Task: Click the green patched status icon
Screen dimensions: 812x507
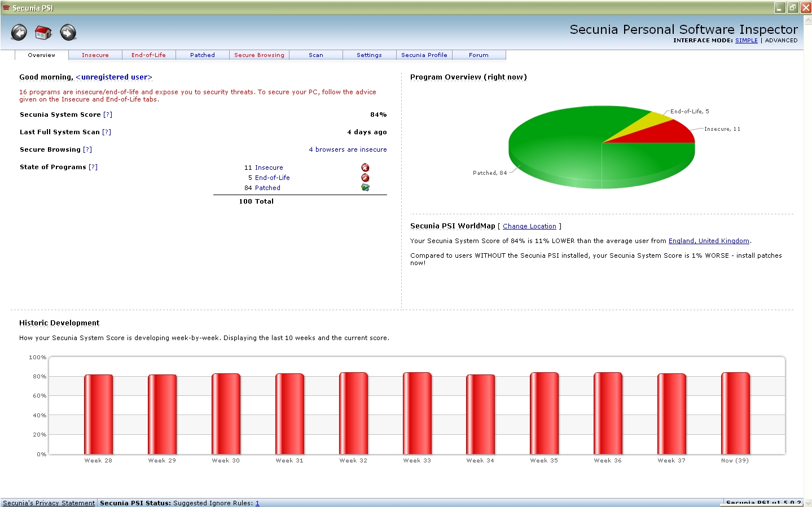Action: pyautogui.click(x=365, y=188)
